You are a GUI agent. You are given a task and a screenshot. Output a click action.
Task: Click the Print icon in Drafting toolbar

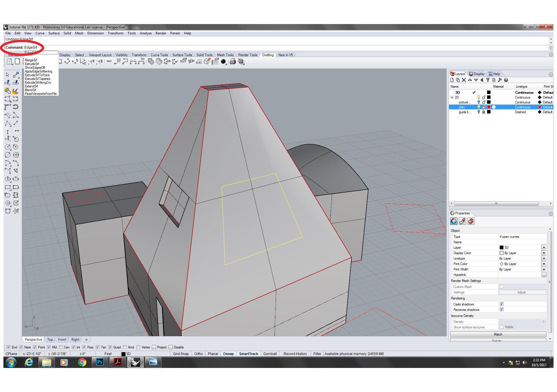tap(233, 61)
